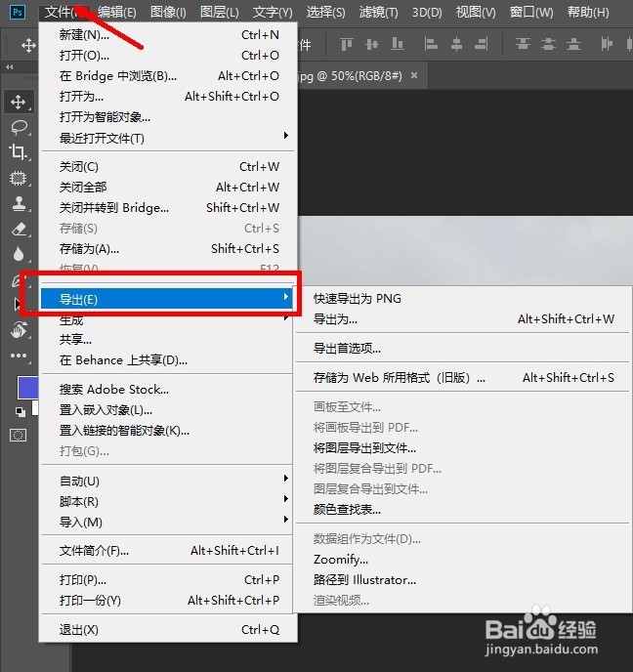
Task: Collapse the toolbox with the double arrows
Action: (10, 66)
